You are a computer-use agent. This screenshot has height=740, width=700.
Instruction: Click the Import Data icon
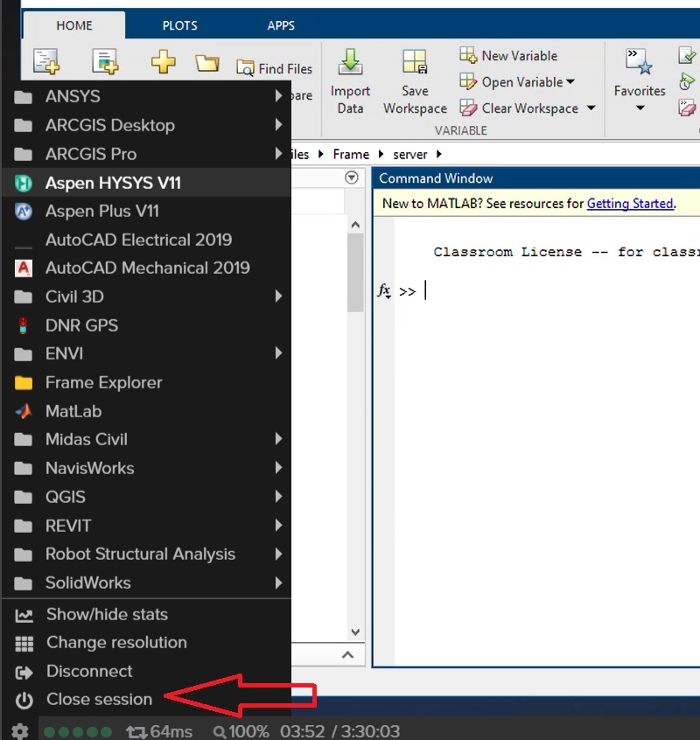(x=350, y=63)
